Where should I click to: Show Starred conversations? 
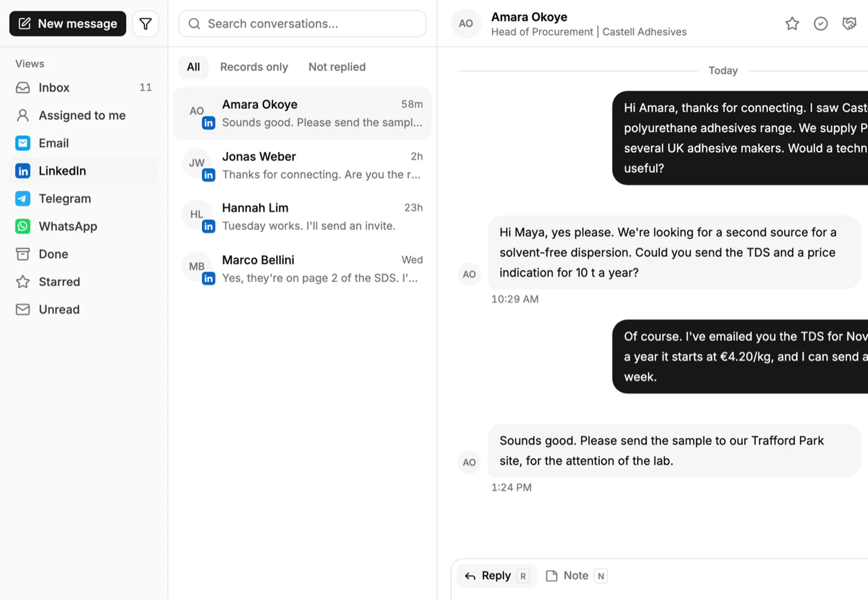coord(84,282)
